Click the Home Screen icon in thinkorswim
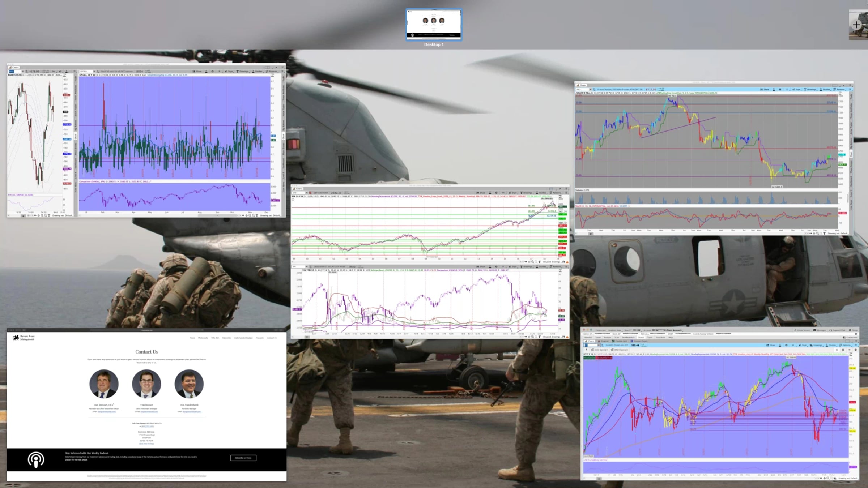868x488 pixels. point(795,330)
